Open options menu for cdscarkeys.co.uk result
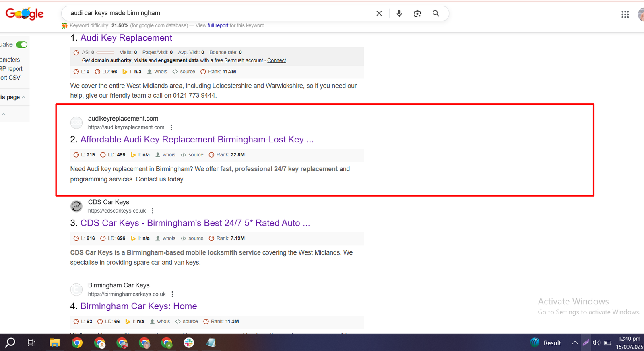 (153, 211)
